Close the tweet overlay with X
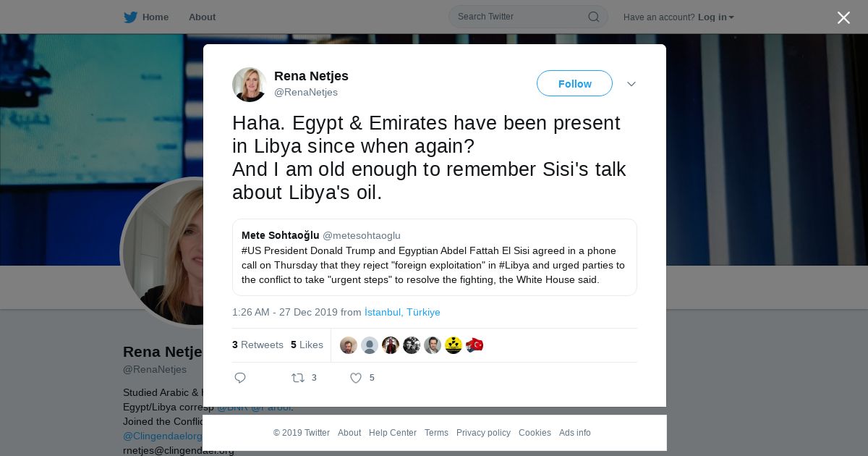This screenshot has height=456, width=868. 843,17
